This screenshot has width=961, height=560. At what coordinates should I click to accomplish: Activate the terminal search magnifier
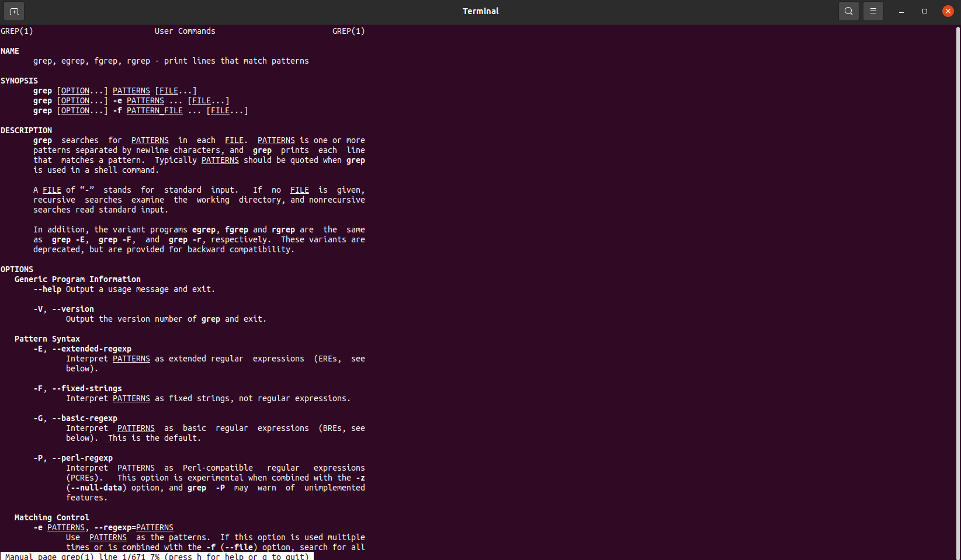(848, 11)
